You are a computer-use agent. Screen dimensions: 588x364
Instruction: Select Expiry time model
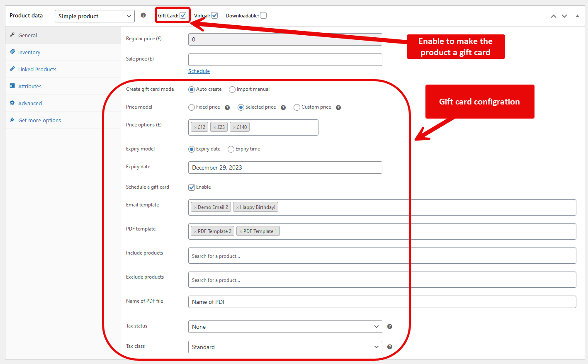click(x=231, y=149)
